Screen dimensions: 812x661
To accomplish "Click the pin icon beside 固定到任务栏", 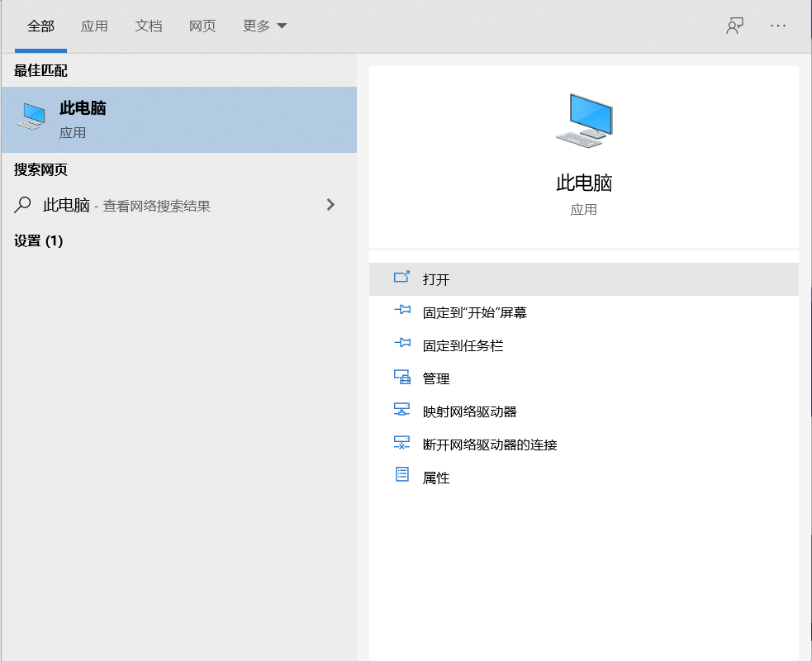I will (x=402, y=343).
